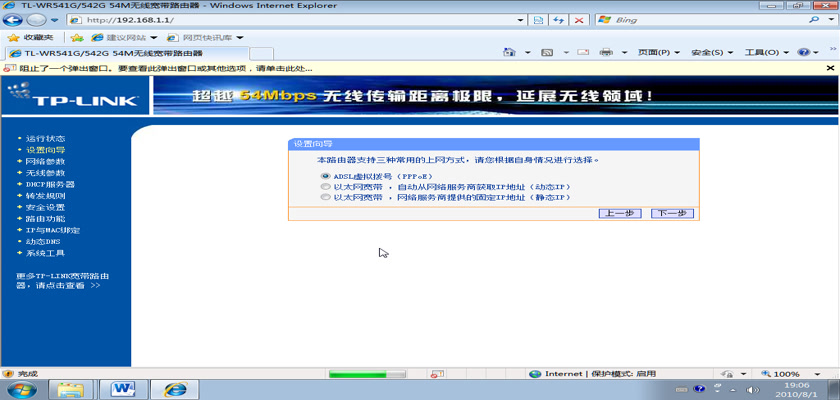Screen dimensions: 840x400
Task: Select the static IP Ethernet broadband option
Action: click(324, 198)
